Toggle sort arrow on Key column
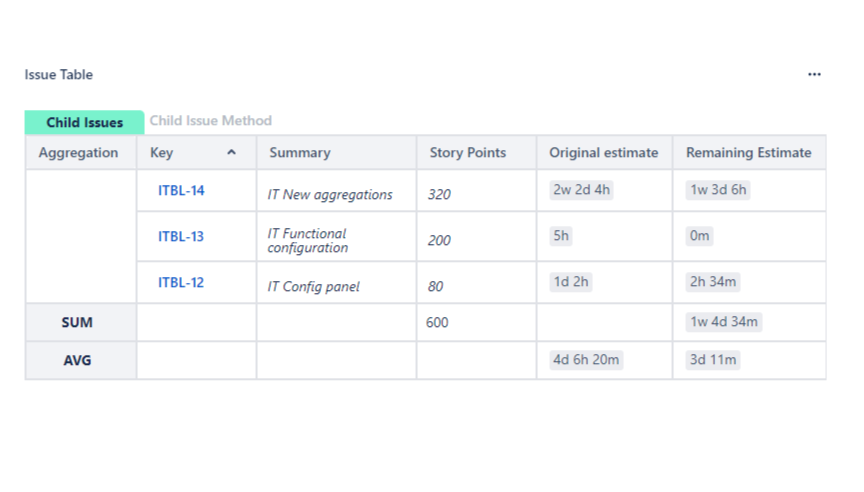 coord(231,153)
